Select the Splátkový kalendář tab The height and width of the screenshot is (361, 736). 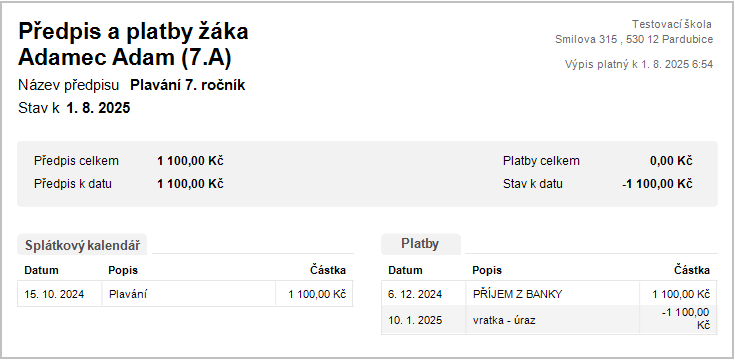pyautogui.click(x=82, y=245)
